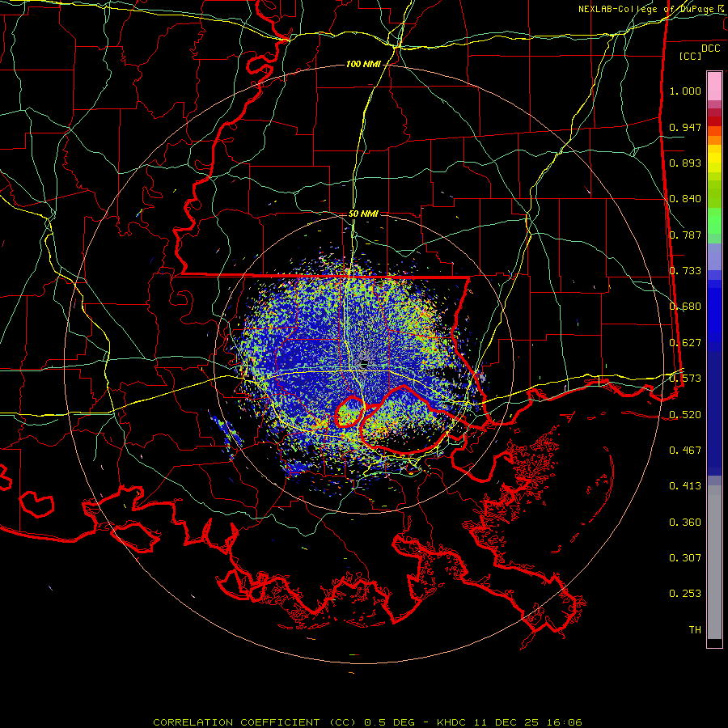Click the 16:06 timestamp
728x728 pixels.
click(564, 722)
